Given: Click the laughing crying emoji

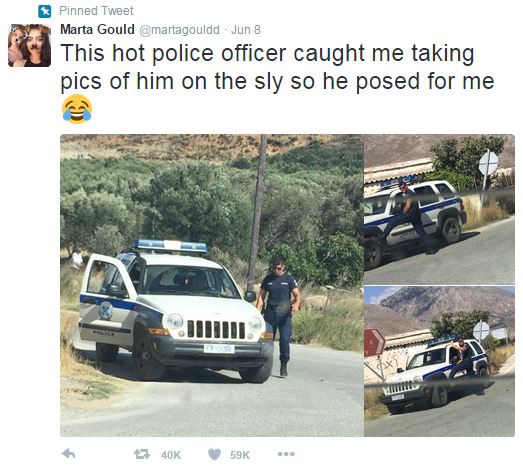Looking at the screenshot, I should pyautogui.click(x=77, y=109).
